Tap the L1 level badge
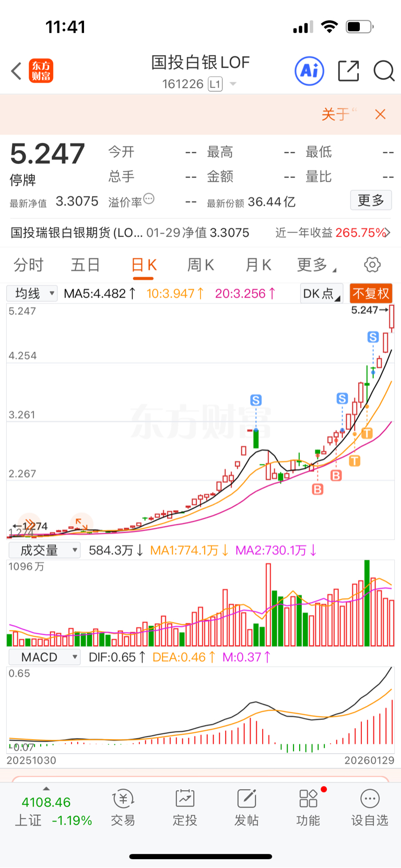Image resolution: width=401 pixels, height=868 pixels. point(215,84)
